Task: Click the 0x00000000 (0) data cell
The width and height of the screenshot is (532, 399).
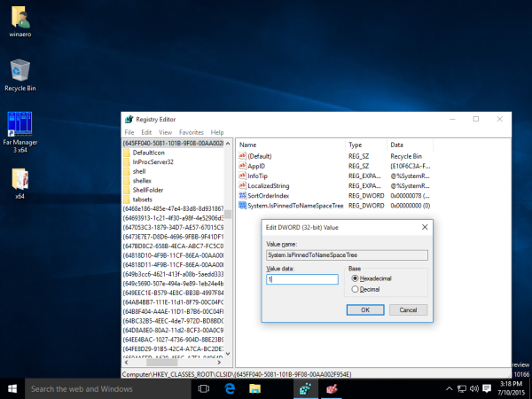Action: (x=411, y=206)
